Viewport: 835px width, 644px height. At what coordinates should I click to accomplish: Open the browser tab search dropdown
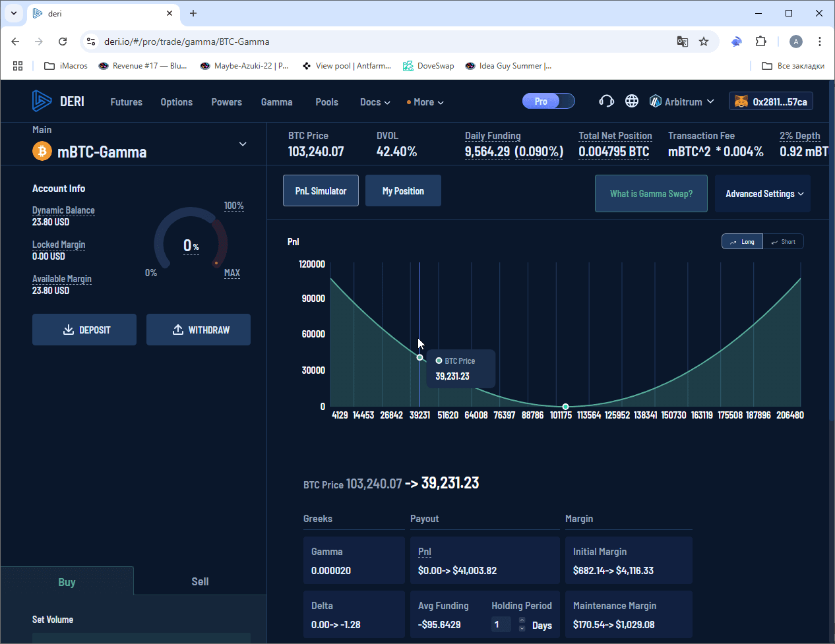14,13
